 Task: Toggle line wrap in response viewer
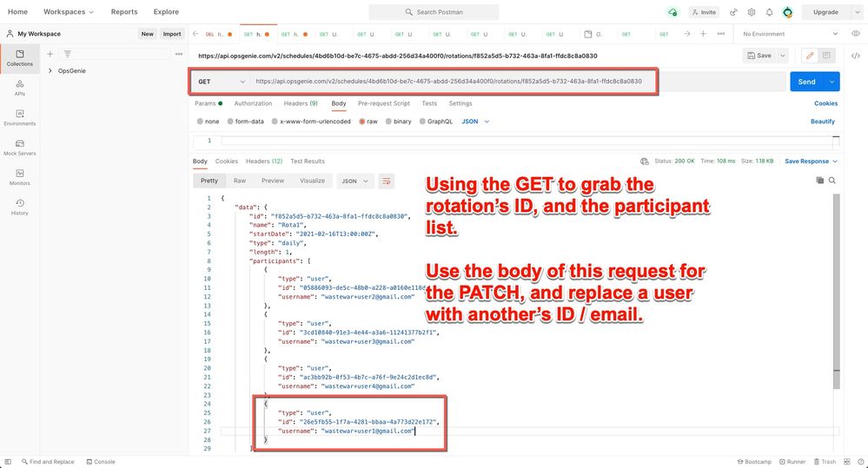point(387,181)
